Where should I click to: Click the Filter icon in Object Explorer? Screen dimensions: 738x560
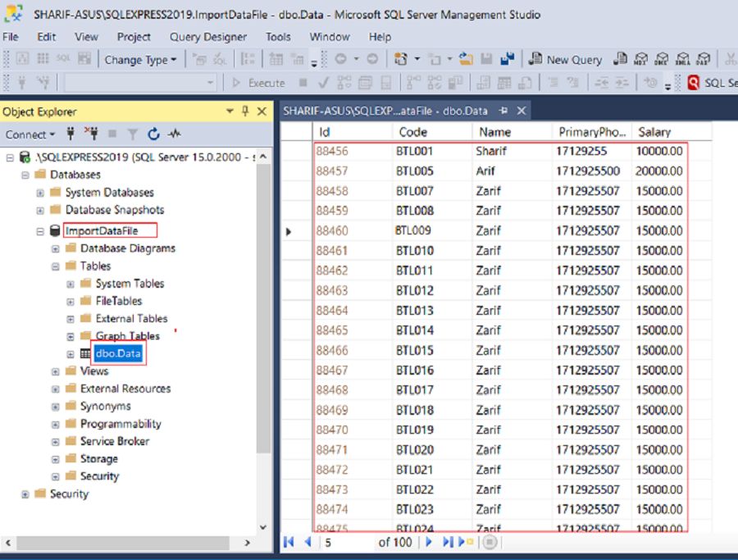pos(133,134)
